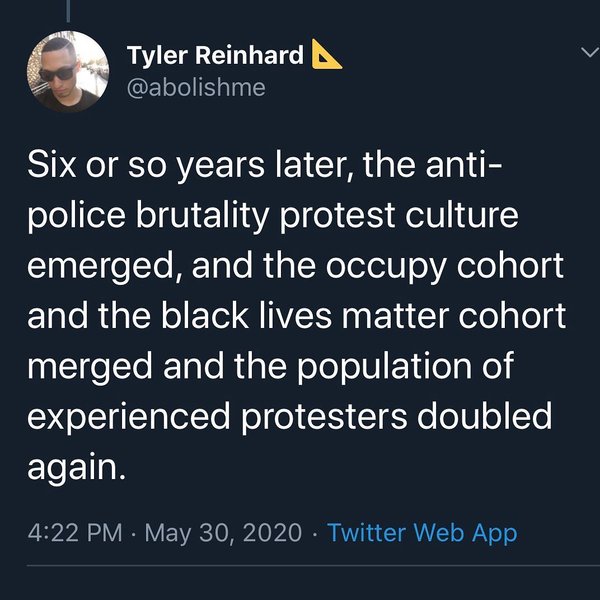Click the @abolishme handle
The height and width of the screenshot is (600, 600).
pos(196,87)
